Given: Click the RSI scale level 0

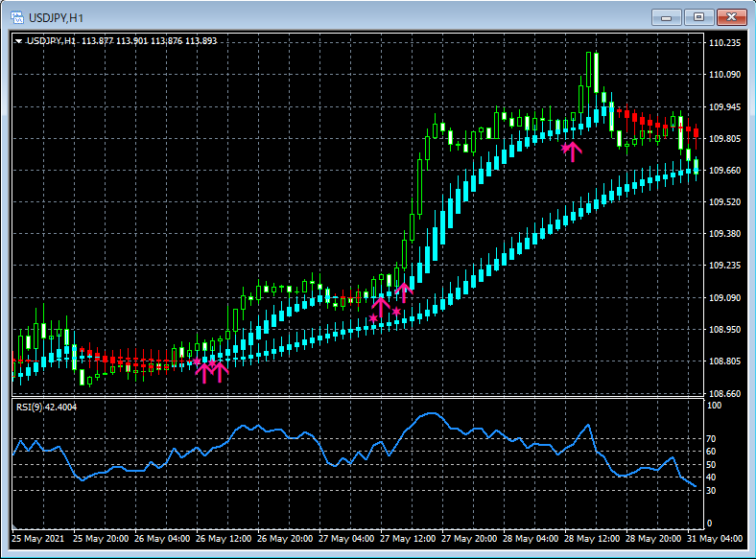Looking at the screenshot, I should pos(709,524).
